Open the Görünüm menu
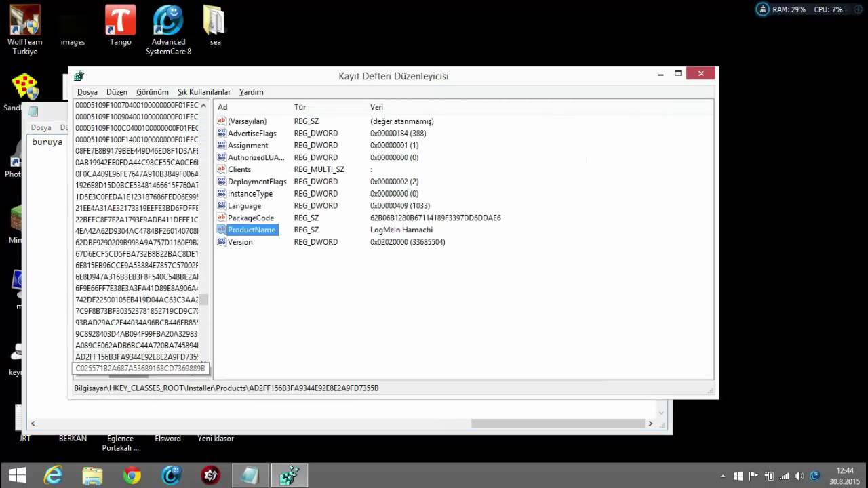The image size is (868, 488). [152, 92]
